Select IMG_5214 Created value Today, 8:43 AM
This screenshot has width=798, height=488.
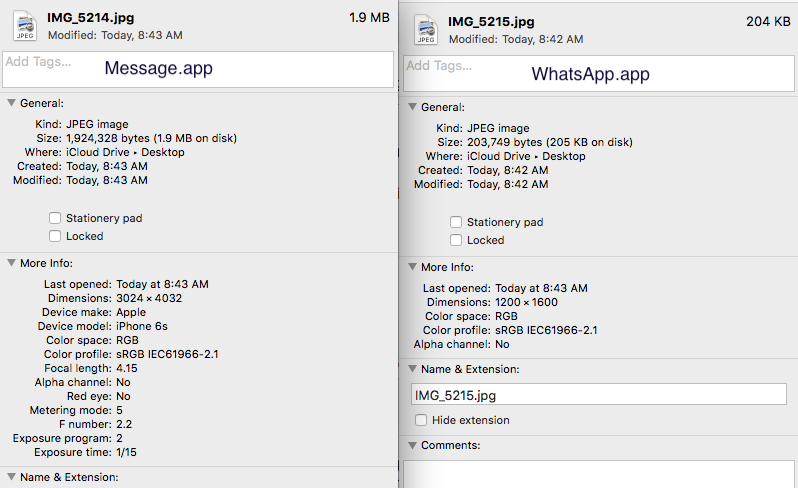click(x=107, y=166)
